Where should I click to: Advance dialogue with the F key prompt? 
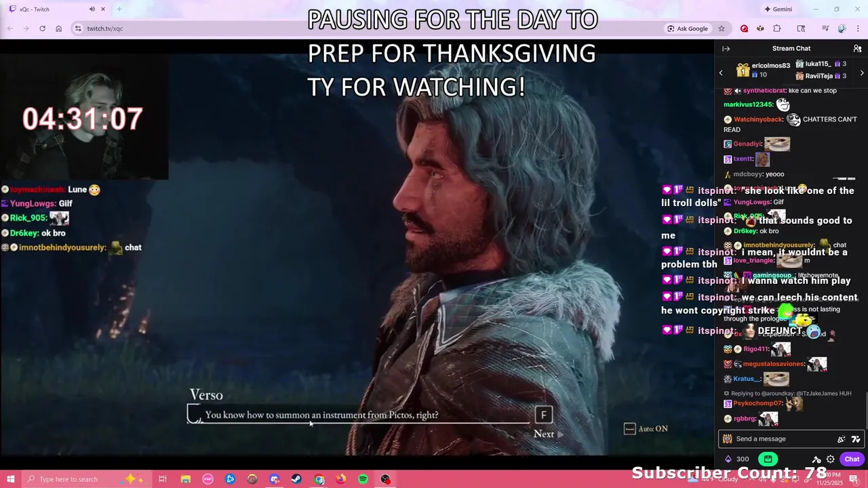click(543, 414)
